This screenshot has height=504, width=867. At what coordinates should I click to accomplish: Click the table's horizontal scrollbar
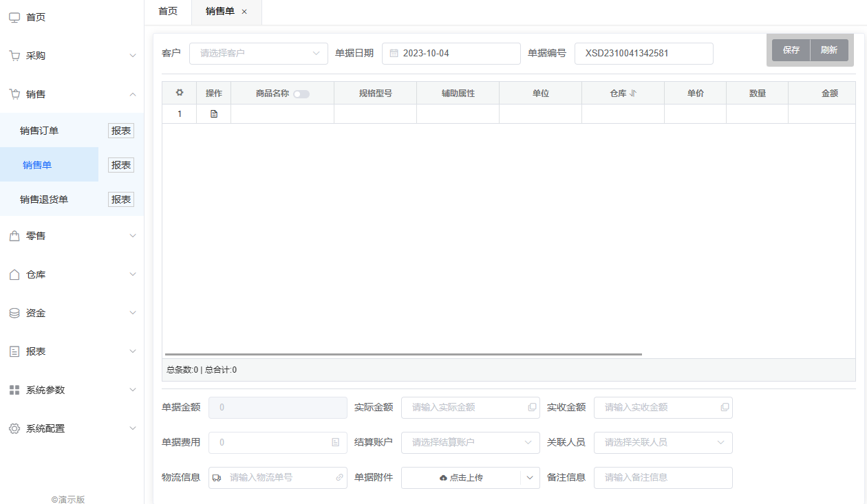403,354
